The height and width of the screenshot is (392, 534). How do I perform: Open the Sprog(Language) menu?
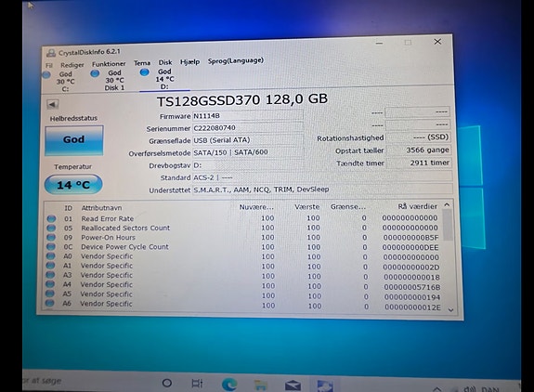point(236,60)
